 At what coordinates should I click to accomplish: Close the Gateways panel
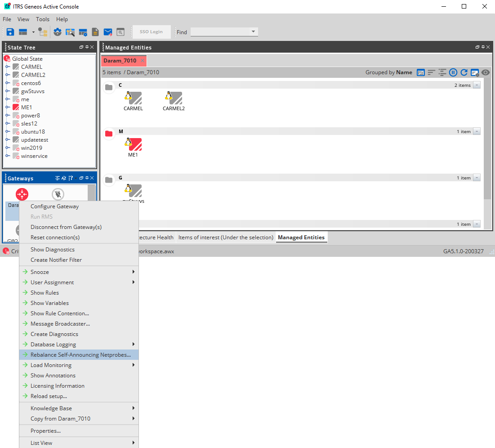pos(92,178)
